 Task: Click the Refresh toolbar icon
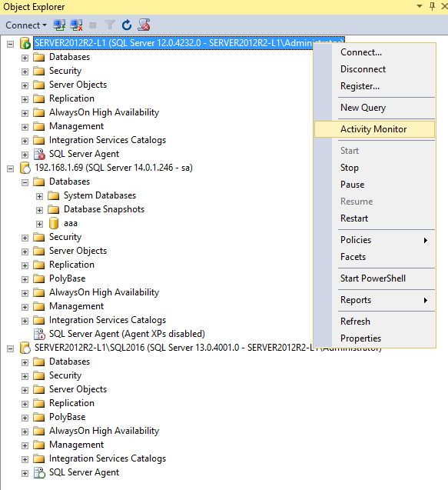pyautogui.click(x=127, y=25)
